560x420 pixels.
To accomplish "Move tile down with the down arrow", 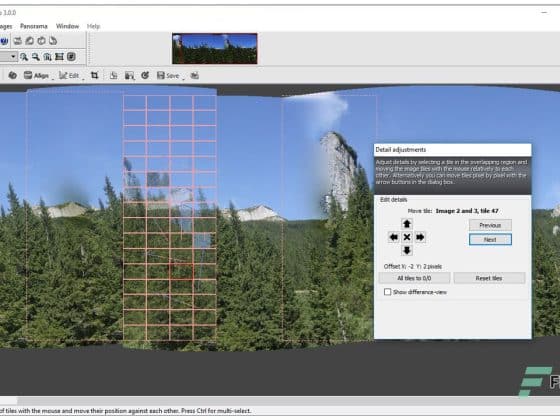I will point(407,250).
